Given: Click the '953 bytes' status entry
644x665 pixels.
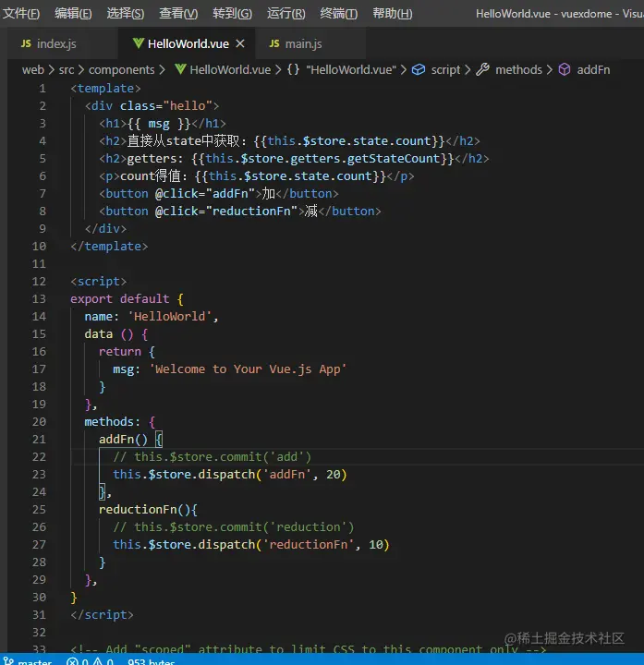Looking at the screenshot, I should coord(151,661).
